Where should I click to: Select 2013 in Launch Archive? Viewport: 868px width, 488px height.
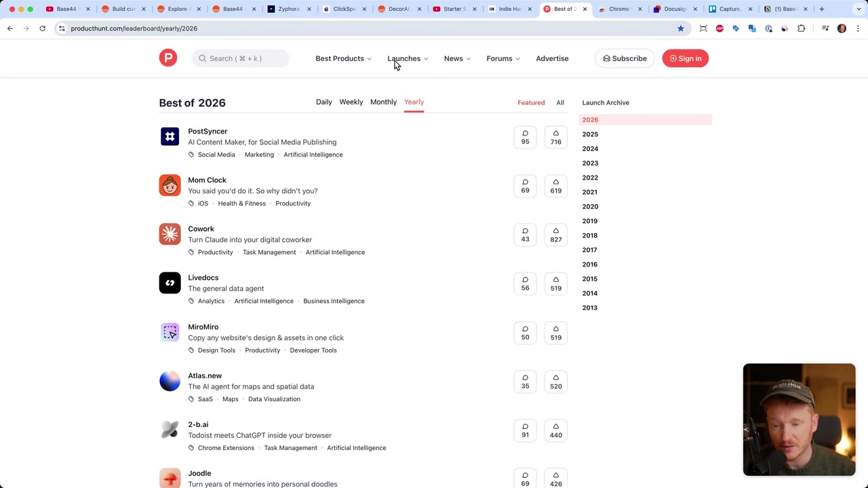590,308
